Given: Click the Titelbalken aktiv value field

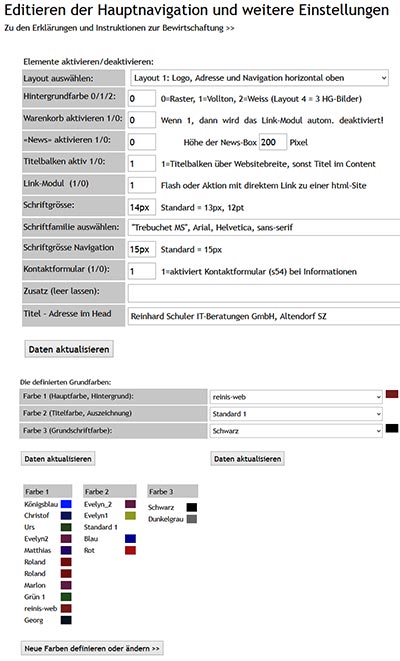Looking at the screenshot, I should [142, 164].
